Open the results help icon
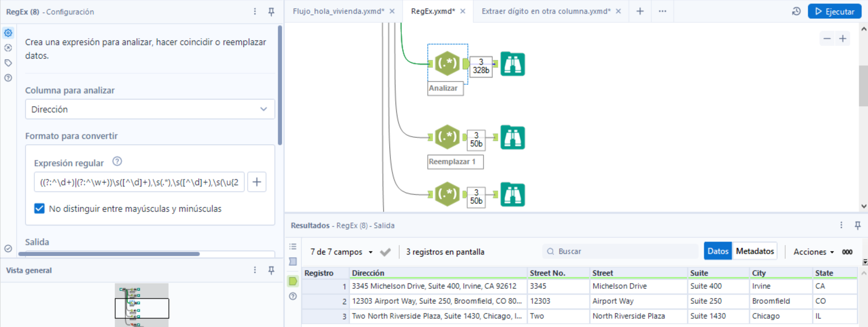Image resolution: width=868 pixels, height=327 pixels. 293,296
